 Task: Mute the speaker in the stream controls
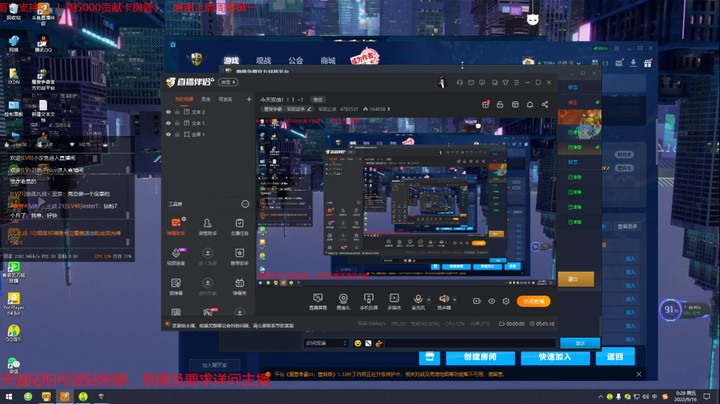pos(444,301)
